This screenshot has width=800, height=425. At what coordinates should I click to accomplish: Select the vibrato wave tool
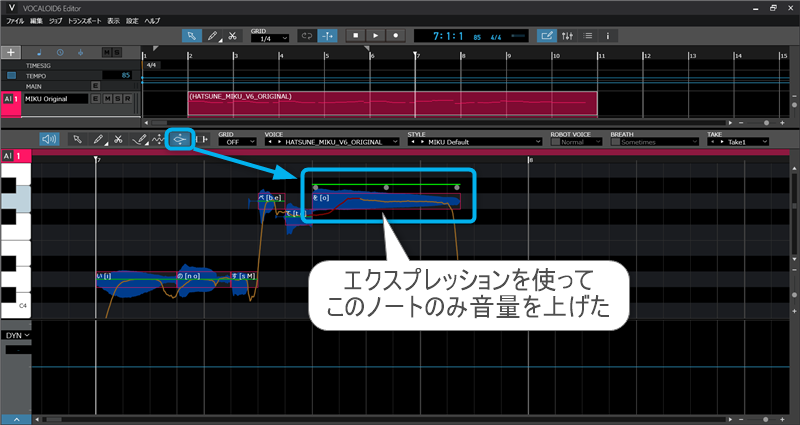click(158, 139)
